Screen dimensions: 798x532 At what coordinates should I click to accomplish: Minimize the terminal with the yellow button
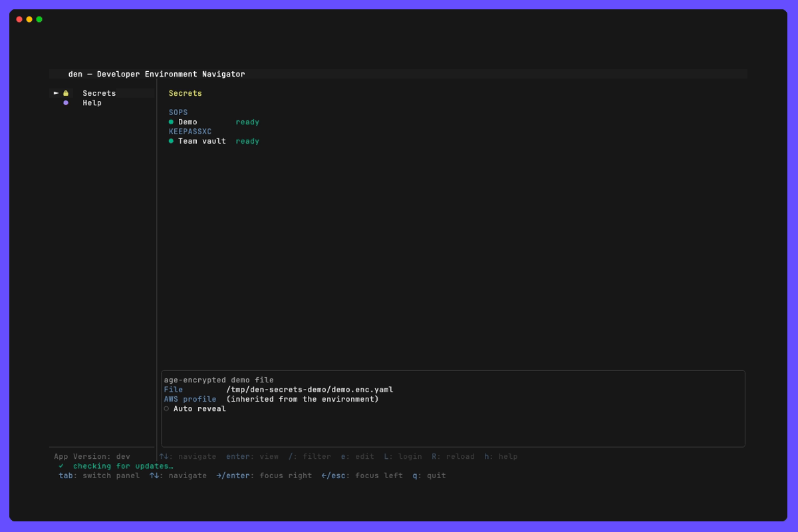[x=29, y=19]
